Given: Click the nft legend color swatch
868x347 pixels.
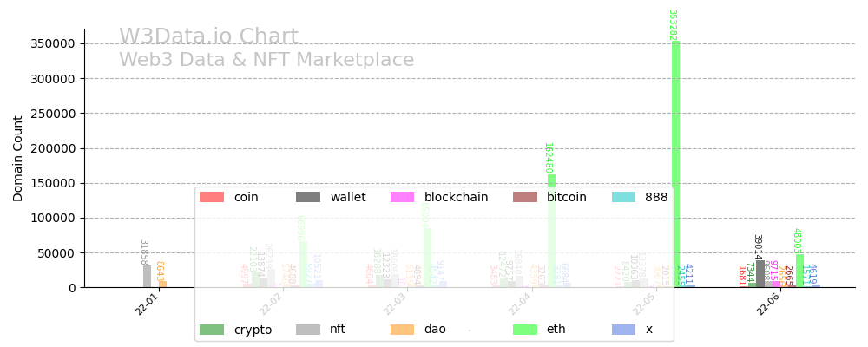Looking at the screenshot, I should (x=308, y=330).
